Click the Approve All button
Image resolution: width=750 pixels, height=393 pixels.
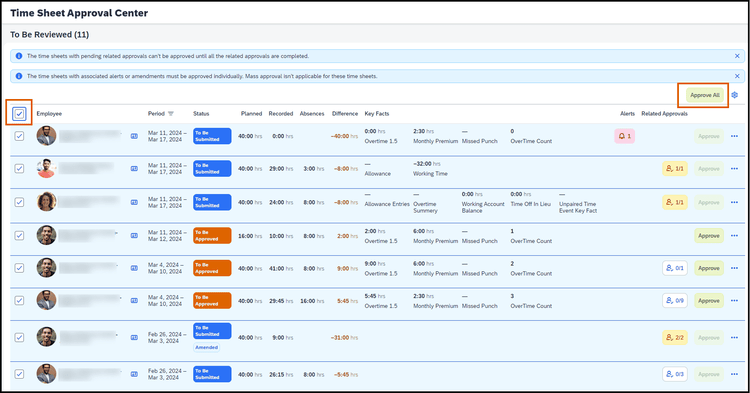(x=705, y=95)
